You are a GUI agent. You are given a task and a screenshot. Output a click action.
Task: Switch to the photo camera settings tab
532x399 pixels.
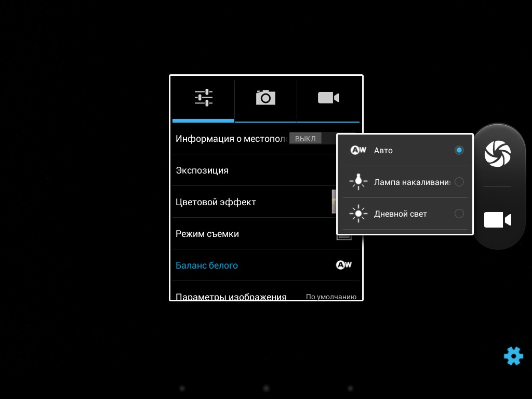coord(265,98)
